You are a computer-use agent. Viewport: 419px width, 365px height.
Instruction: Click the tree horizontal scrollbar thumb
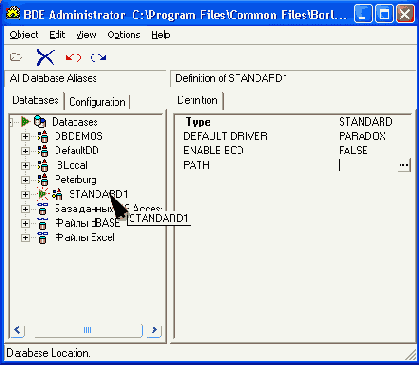87,330
